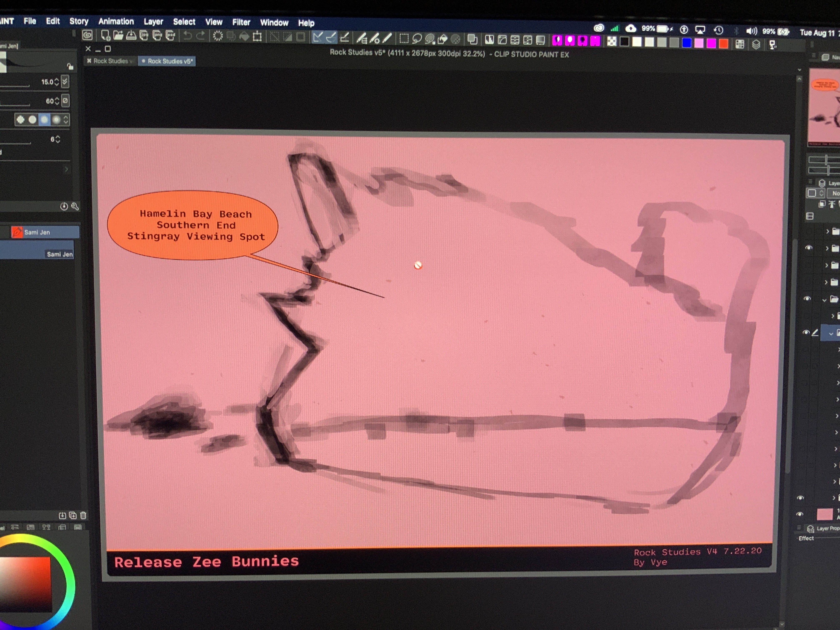Select the rectangle selection icon in toolbar

pyautogui.click(x=404, y=39)
